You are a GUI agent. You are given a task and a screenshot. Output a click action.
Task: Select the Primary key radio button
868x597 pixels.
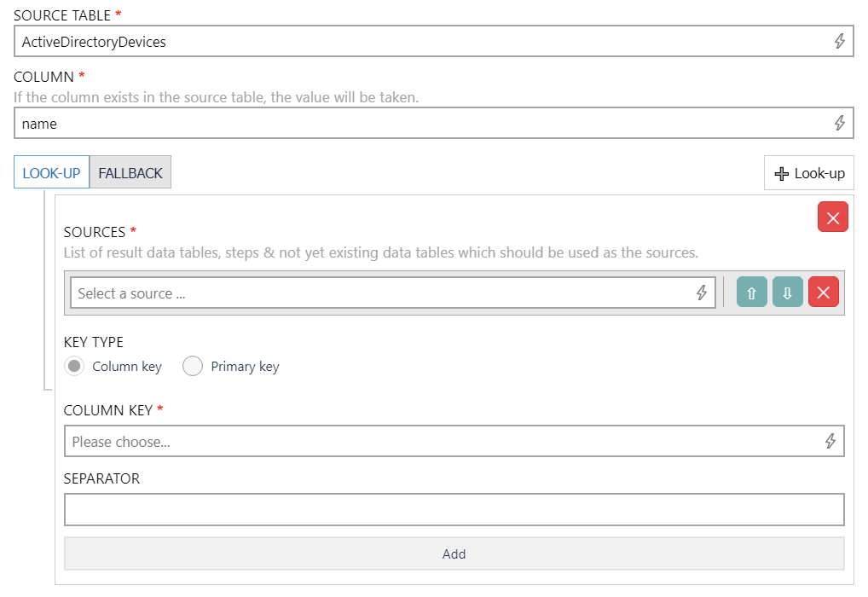pos(193,365)
